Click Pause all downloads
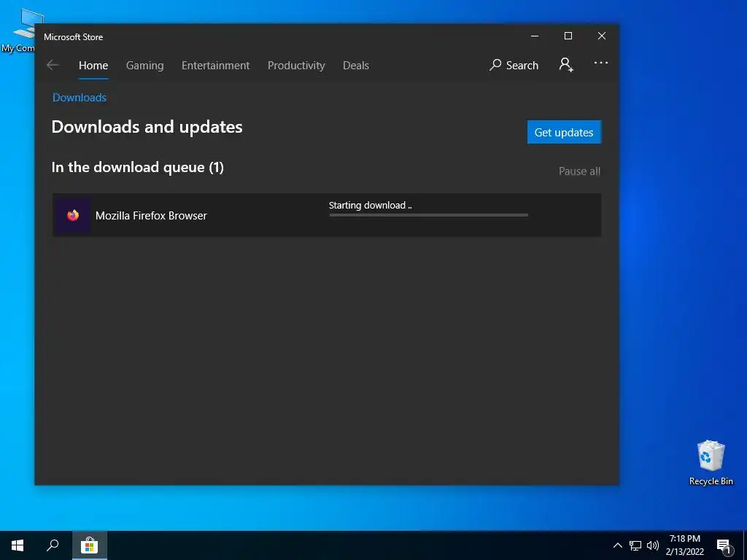 579,171
